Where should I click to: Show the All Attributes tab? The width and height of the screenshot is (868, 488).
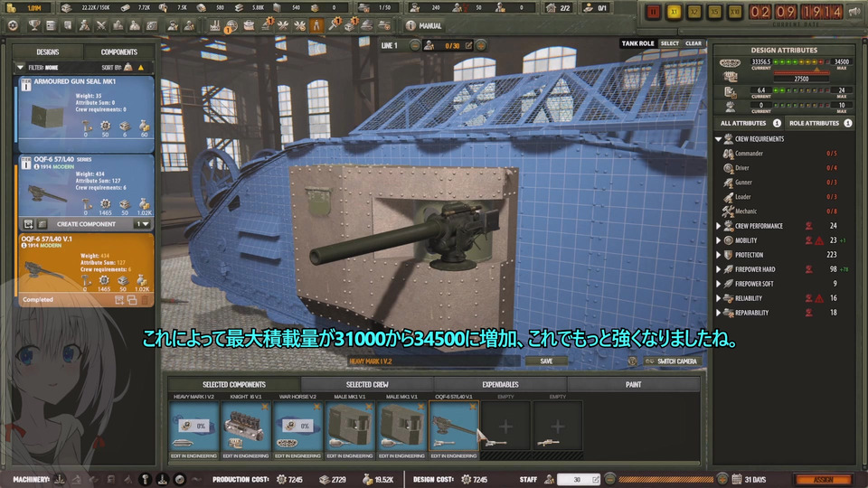coord(750,124)
